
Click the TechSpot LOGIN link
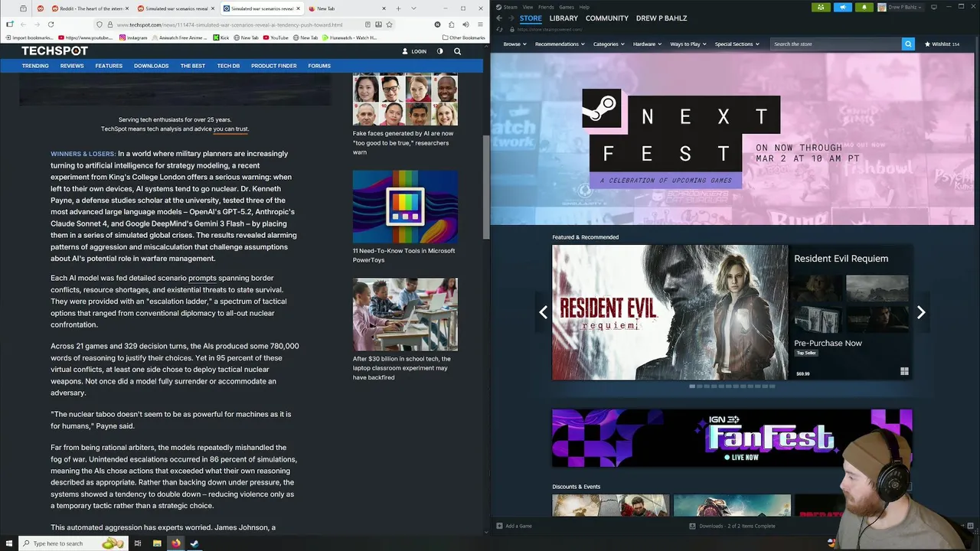[x=414, y=51]
